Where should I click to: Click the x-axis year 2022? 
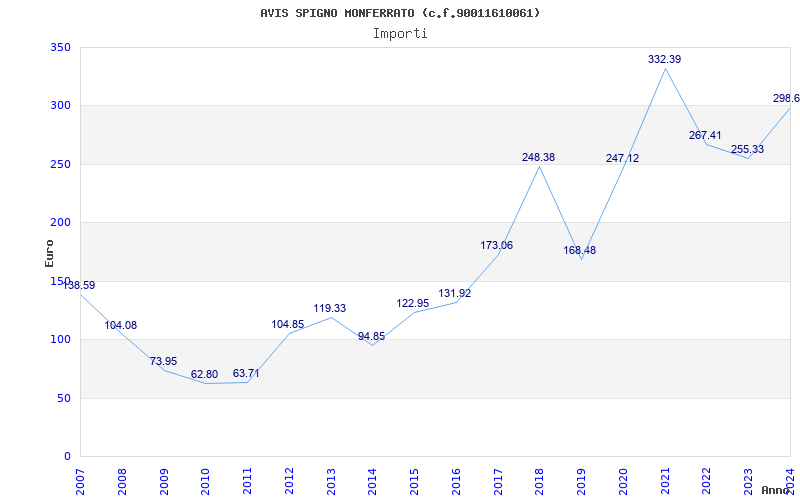pos(706,482)
